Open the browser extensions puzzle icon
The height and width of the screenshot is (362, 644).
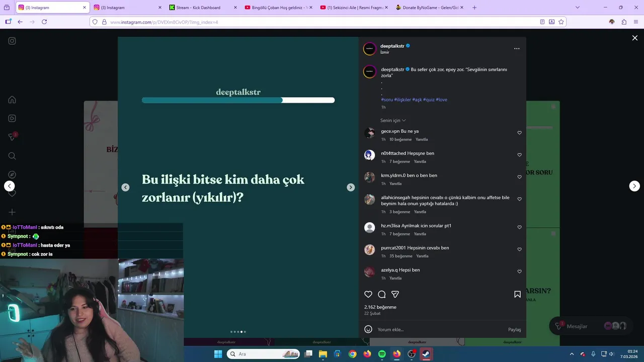coord(624,22)
